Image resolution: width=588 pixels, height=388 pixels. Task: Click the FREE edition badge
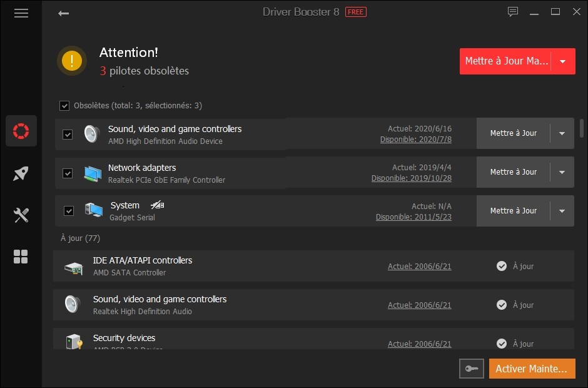click(x=355, y=12)
